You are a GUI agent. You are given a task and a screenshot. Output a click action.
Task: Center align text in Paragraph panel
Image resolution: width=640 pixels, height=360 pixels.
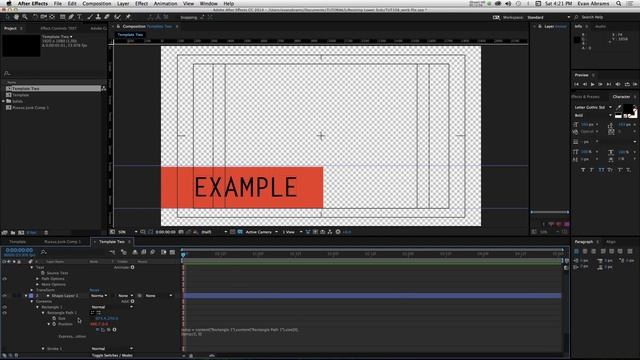pyautogui.click(x=585, y=251)
